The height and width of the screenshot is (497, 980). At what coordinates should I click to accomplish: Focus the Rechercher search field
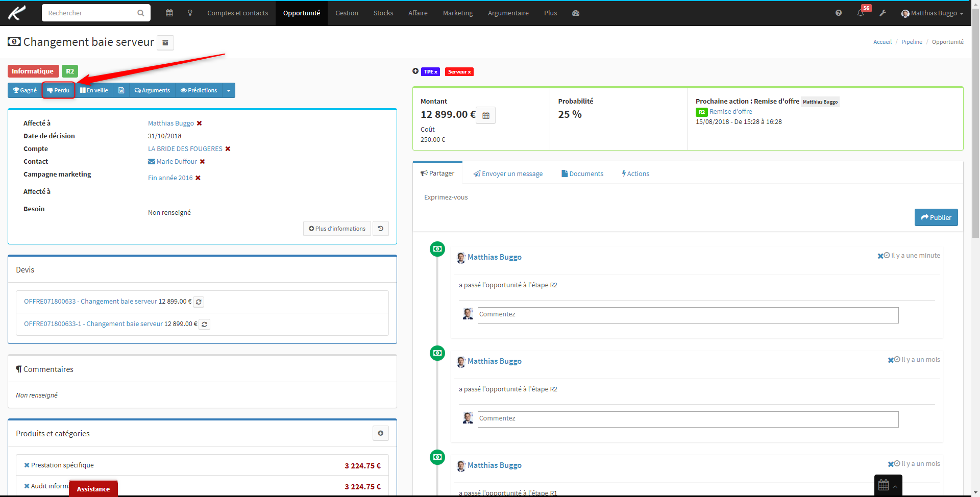coord(89,13)
